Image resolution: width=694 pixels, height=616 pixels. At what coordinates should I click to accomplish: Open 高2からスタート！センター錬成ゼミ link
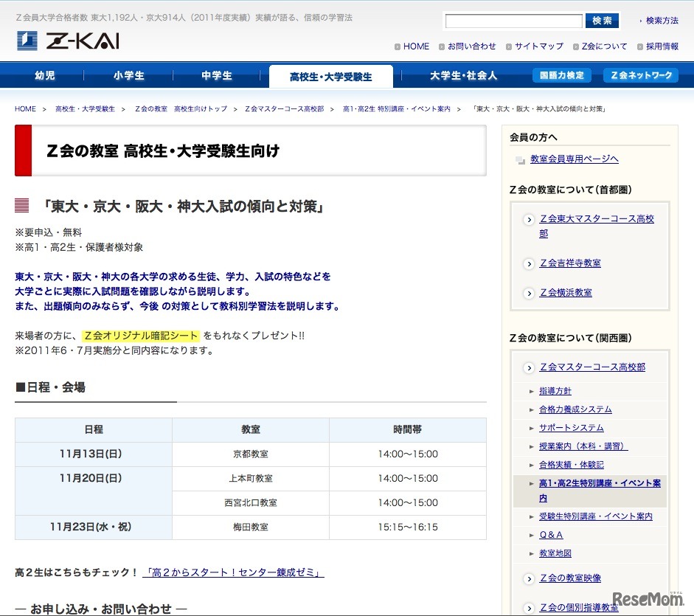233,572
